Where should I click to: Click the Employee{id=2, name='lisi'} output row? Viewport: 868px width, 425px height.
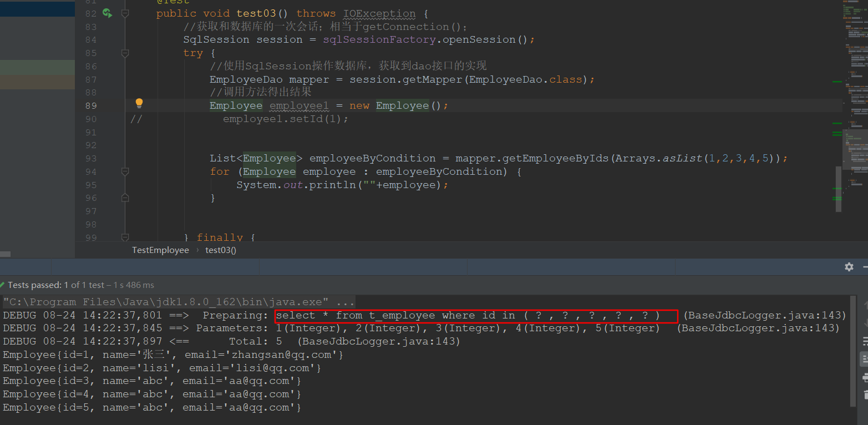click(x=162, y=368)
